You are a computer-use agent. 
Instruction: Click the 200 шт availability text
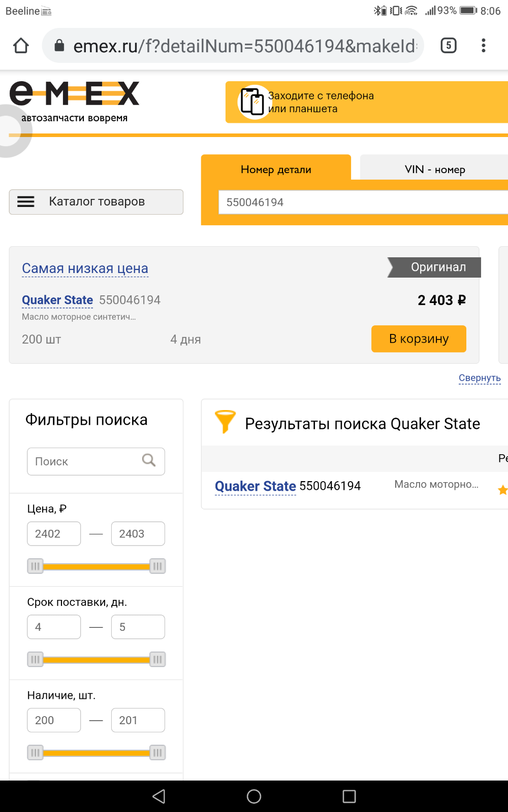(42, 340)
